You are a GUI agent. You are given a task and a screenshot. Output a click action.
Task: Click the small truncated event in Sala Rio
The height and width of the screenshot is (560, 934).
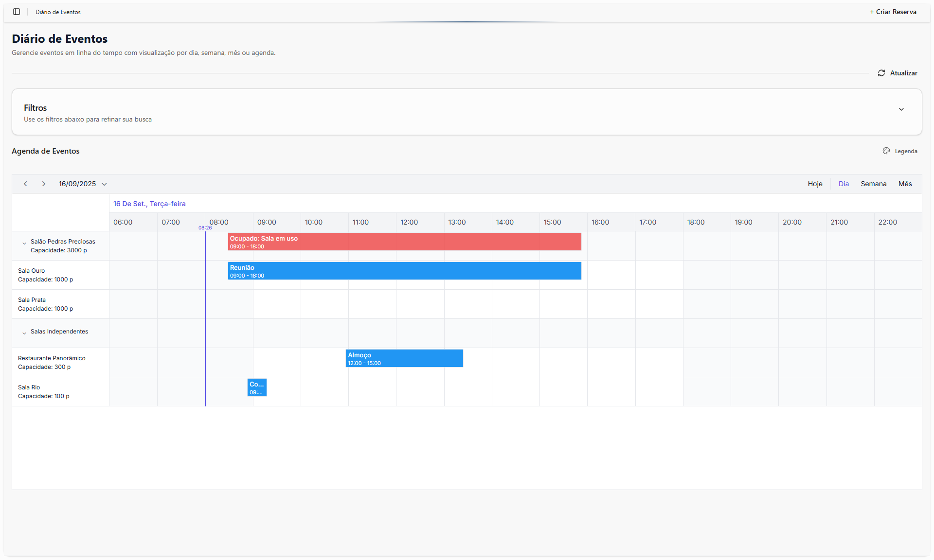click(x=257, y=387)
